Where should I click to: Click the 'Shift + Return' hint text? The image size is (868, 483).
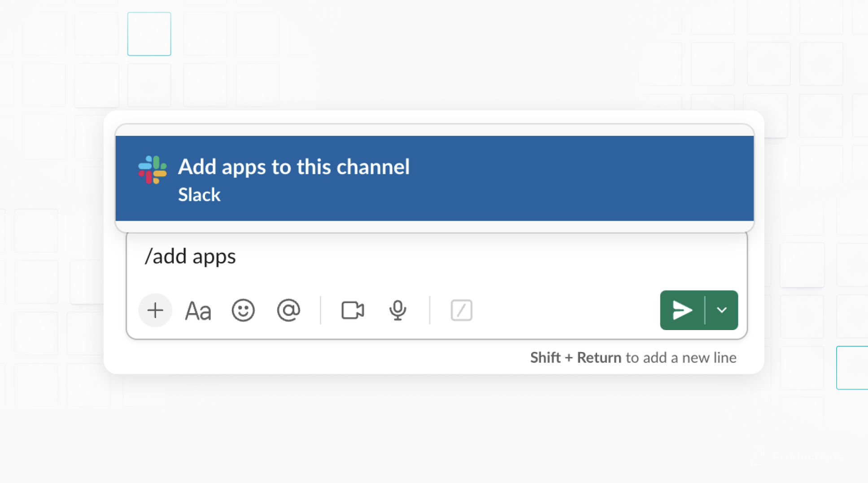pyautogui.click(x=576, y=358)
